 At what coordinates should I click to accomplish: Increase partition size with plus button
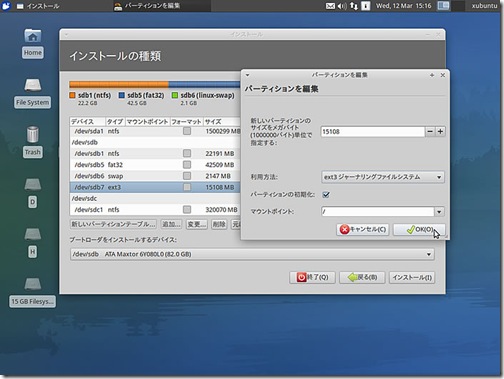tap(440, 132)
